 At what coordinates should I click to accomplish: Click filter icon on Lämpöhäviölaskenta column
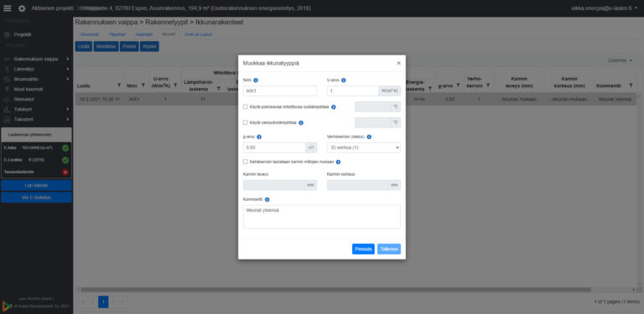pos(219,89)
